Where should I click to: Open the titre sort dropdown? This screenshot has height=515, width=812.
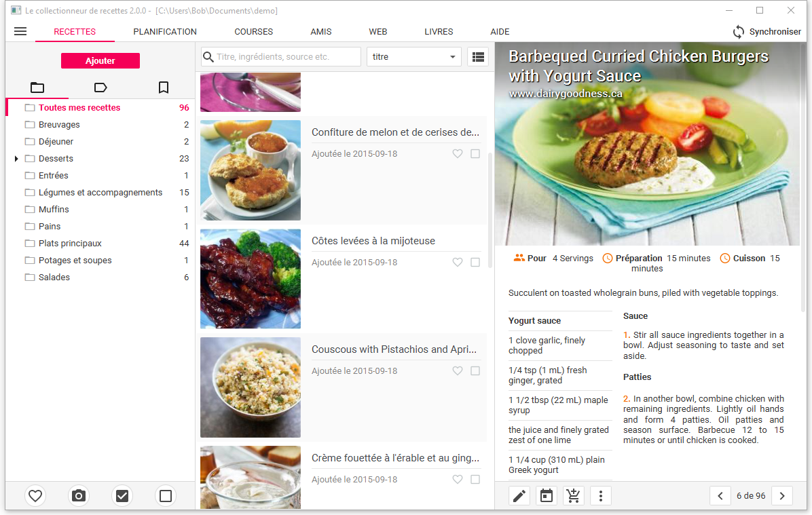(413, 57)
